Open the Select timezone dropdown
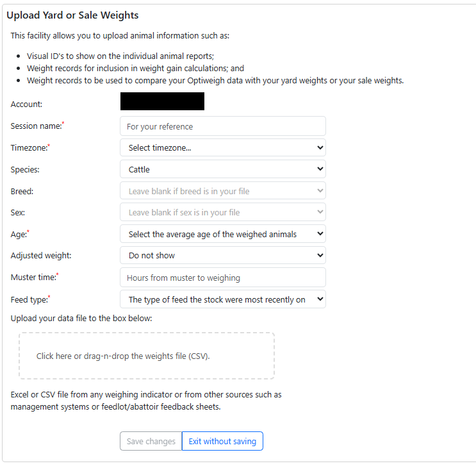Image resolution: width=476 pixels, height=466 pixels. 222,148
